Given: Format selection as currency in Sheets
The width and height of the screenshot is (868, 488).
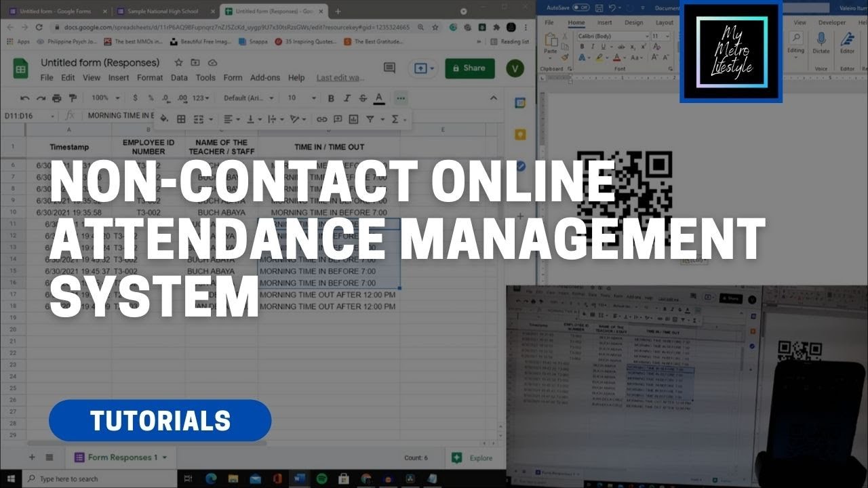Looking at the screenshot, I should pos(135,98).
